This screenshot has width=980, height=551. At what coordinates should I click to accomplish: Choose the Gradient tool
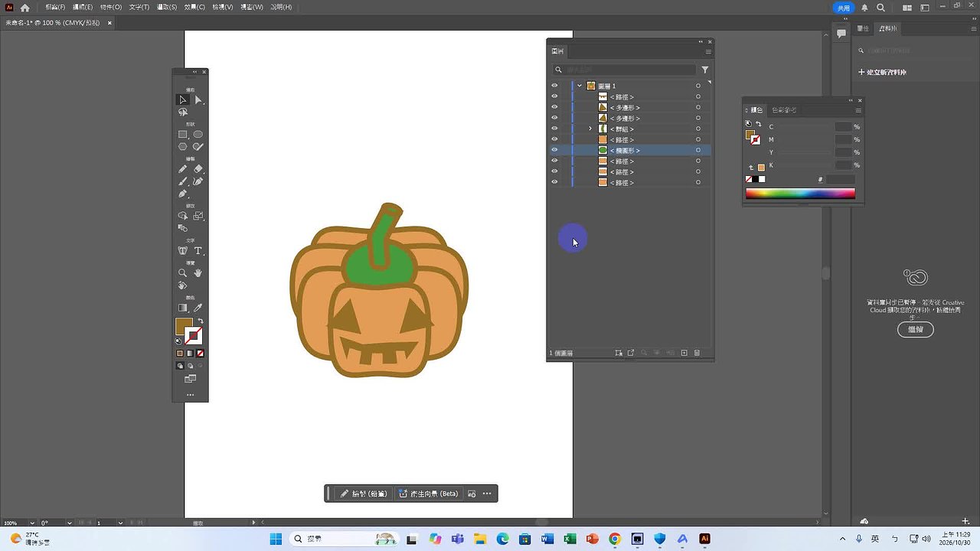pos(183,308)
